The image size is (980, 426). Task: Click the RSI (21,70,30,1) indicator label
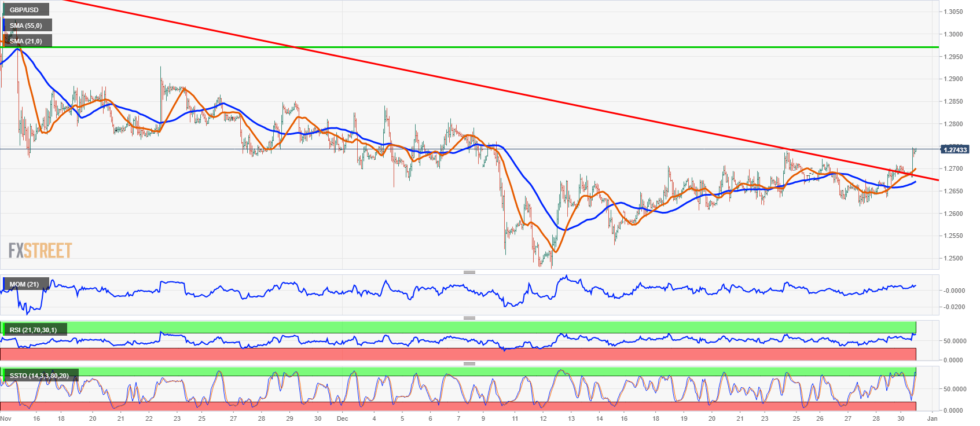tap(34, 330)
